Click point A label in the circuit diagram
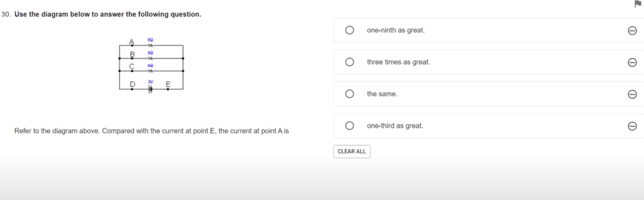The width and height of the screenshot is (644, 200). (131, 42)
